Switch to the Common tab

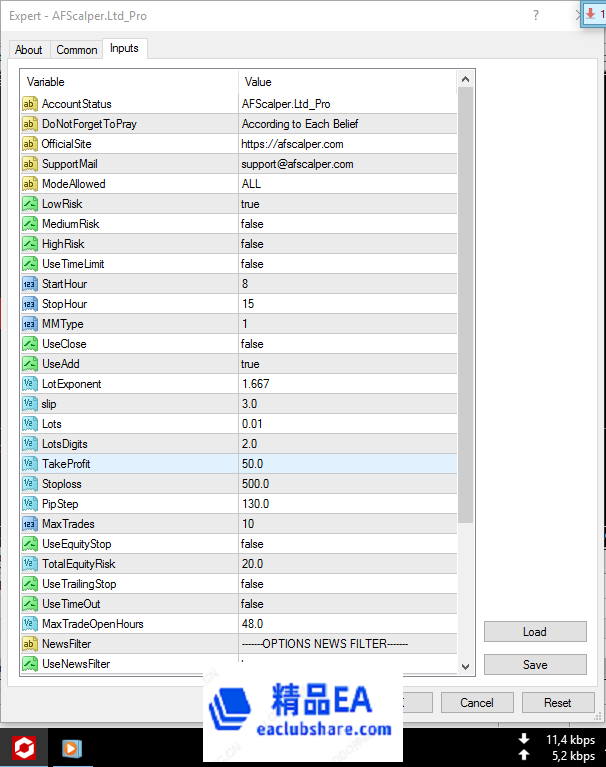[x=77, y=50]
